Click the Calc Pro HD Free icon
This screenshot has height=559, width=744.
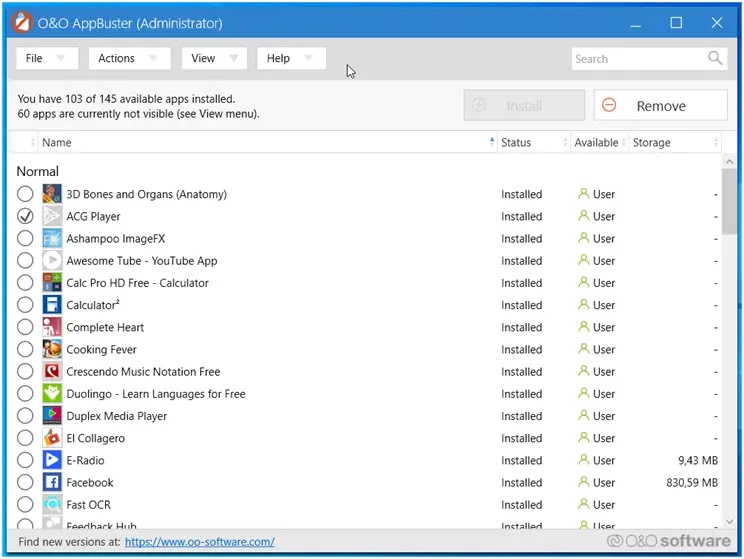[x=52, y=283]
